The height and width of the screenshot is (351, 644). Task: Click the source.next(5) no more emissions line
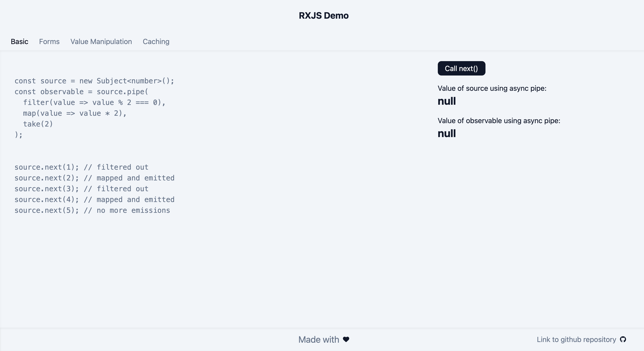coord(92,210)
